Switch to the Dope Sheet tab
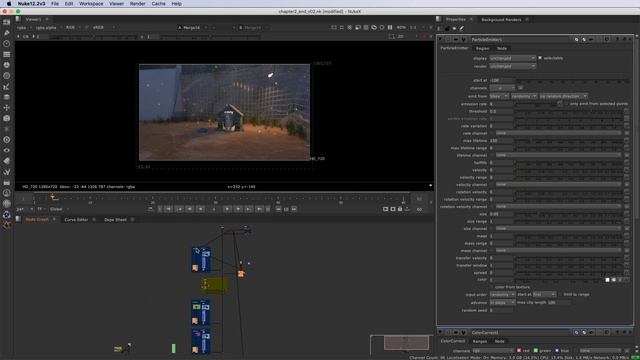Screen dimensions: 640x360 click(x=115, y=220)
